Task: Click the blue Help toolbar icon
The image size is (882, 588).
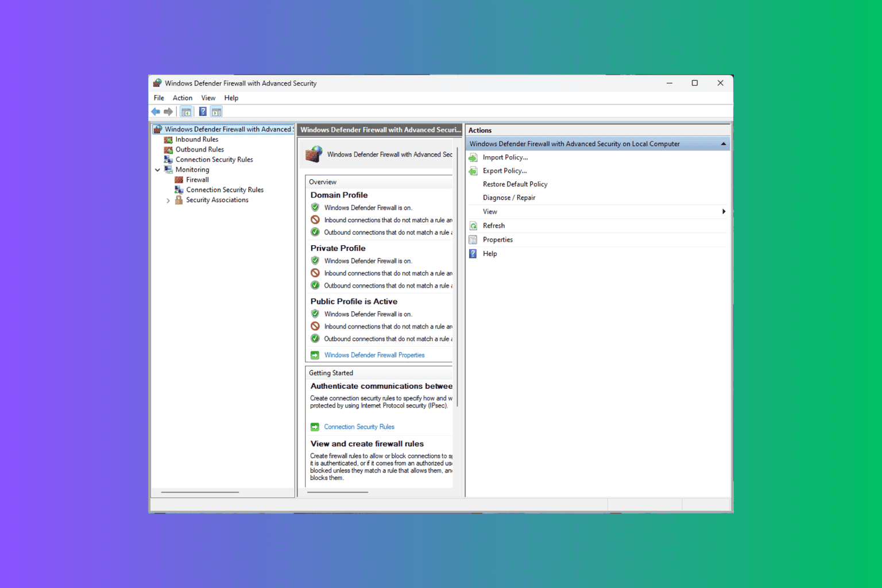Action: [x=203, y=111]
